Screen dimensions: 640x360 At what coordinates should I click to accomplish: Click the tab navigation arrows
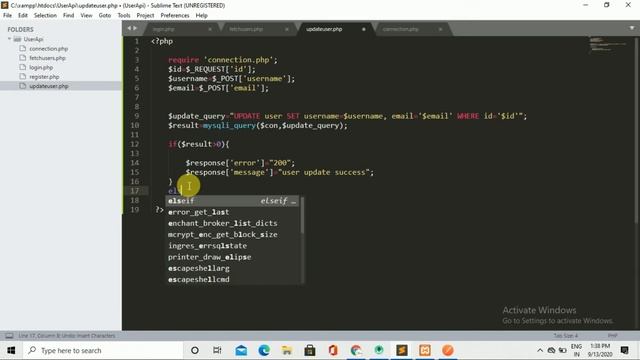point(132,28)
